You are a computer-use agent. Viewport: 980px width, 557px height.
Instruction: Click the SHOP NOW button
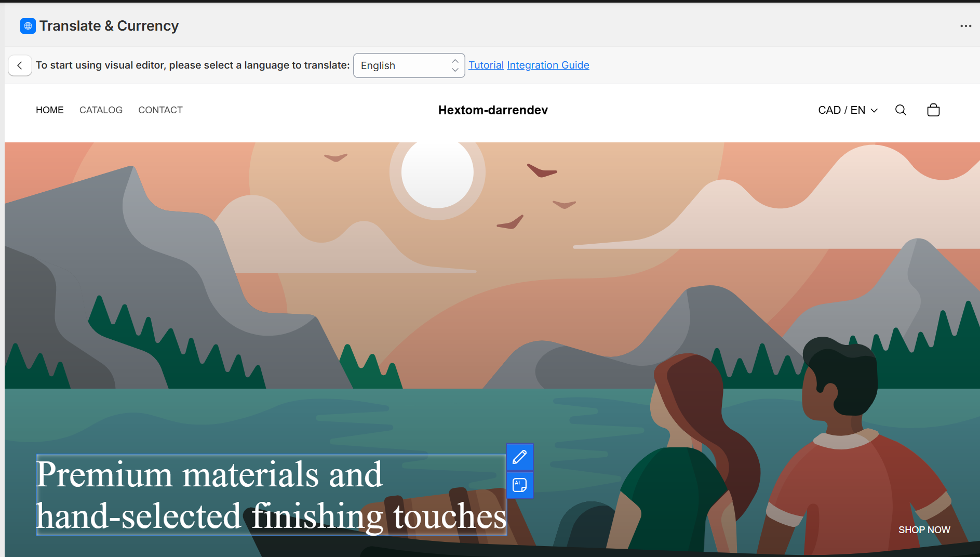tap(924, 530)
